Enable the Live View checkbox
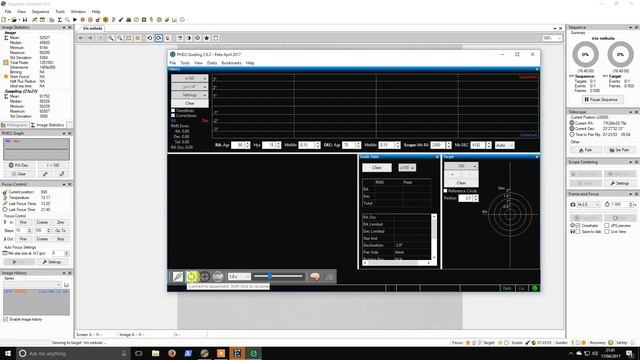This screenshot has height=360, width=640. coord(607,231)
